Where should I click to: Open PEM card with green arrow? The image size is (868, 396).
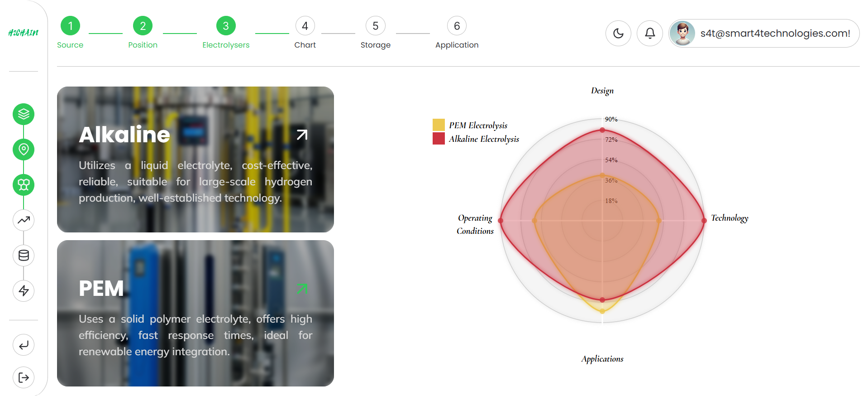[302, 289]
